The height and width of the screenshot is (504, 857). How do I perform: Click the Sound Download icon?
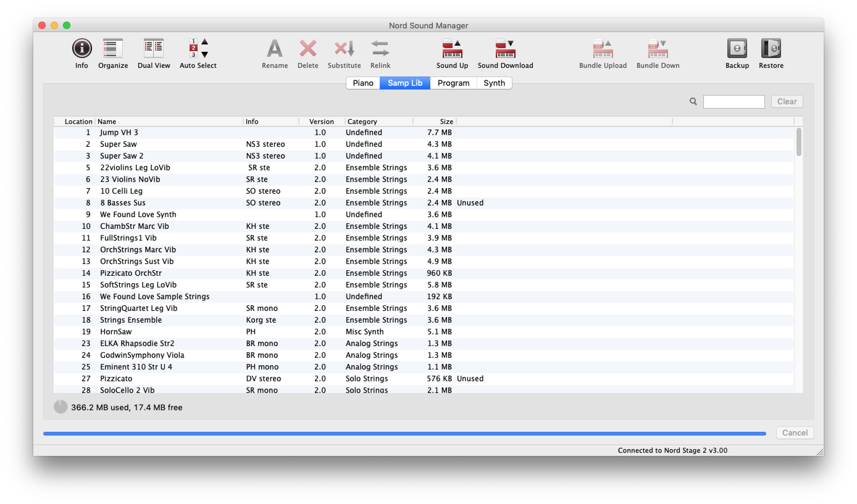[x=505, y=48]
